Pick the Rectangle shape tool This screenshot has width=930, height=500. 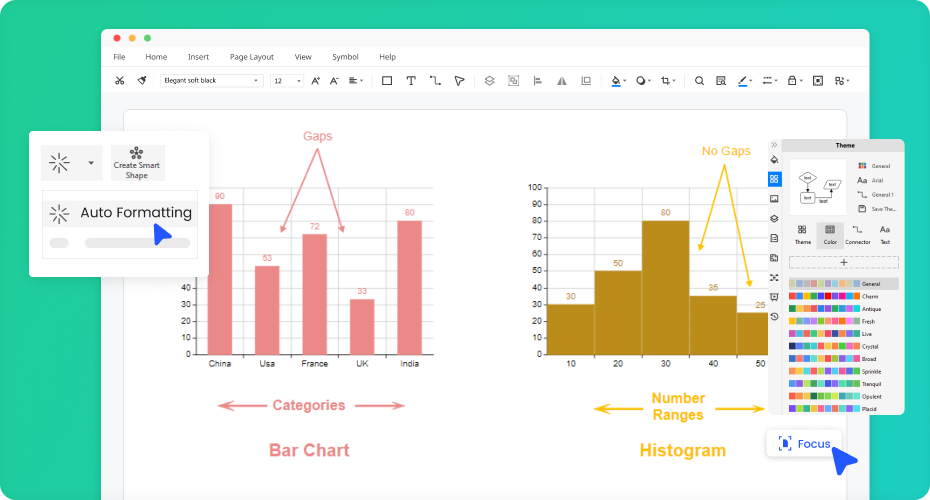tap(387, 81)
